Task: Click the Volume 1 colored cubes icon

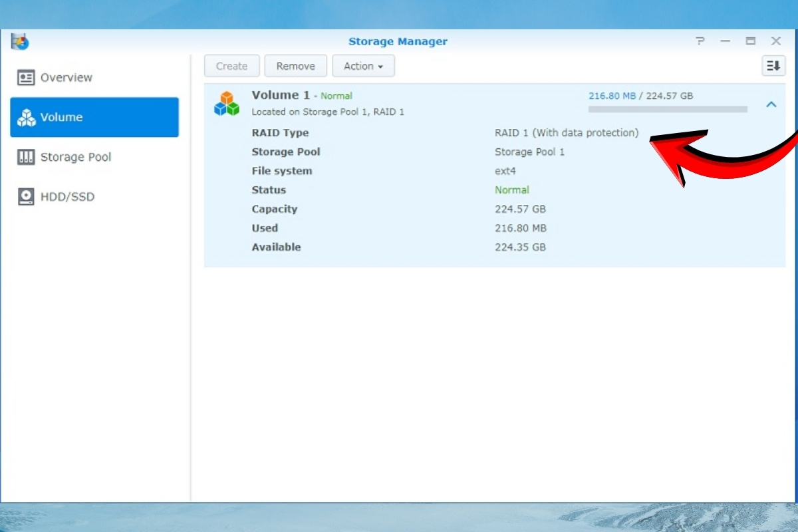Action: [227, 104]
